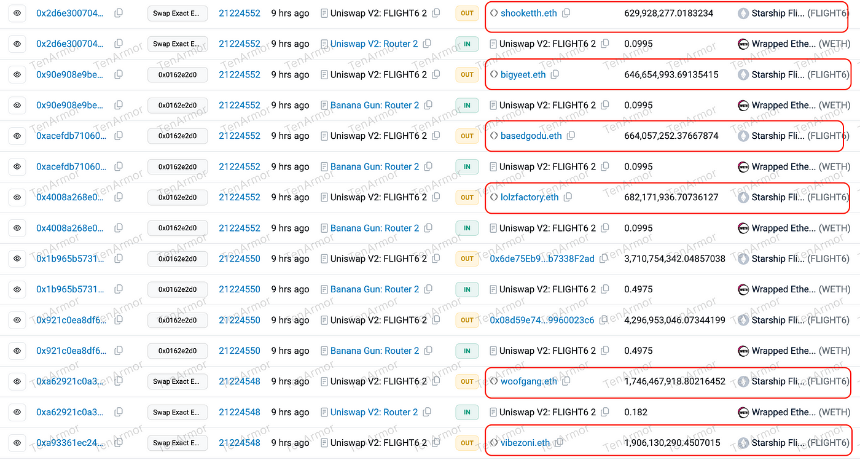Select amount 3,710,754,342.04857038
Image resolution: width=860 pixels, height=460 pixels.
pos(675,258)
